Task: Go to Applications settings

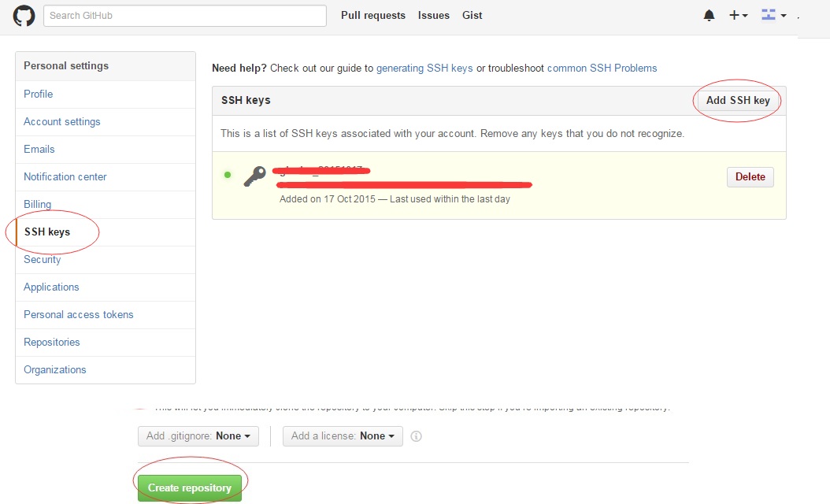Action: pyautogui.click(x=106, y=287)
